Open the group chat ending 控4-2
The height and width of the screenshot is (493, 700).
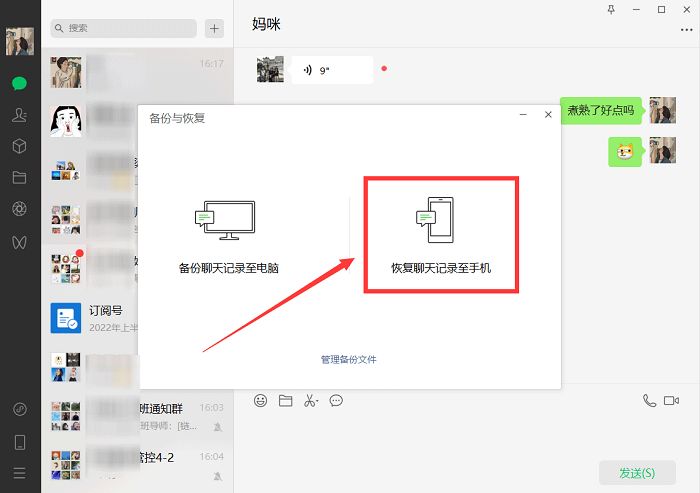tap(138, 464)
